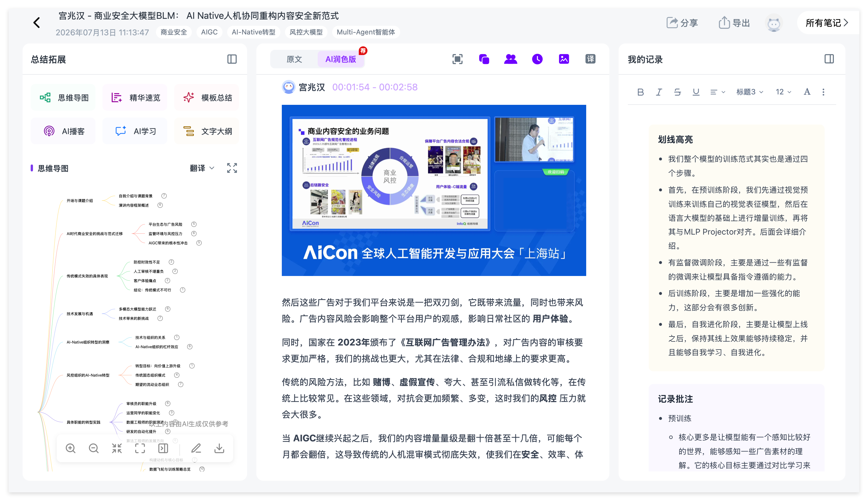The width and height of the screenshot is (868, 501).
Task: Expand count badge beside 数据飞轮与训练策略总览
Action: tap(202, 469)
